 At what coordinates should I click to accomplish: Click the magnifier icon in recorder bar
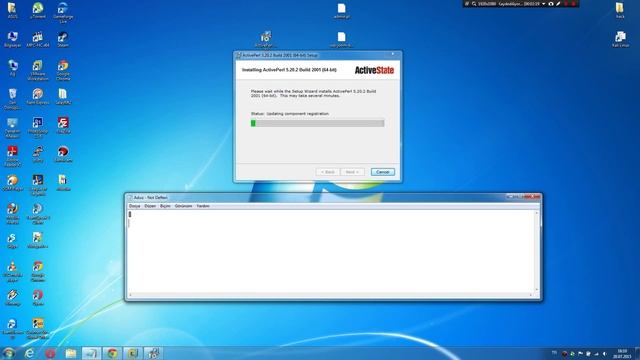[x=474, y=4]
